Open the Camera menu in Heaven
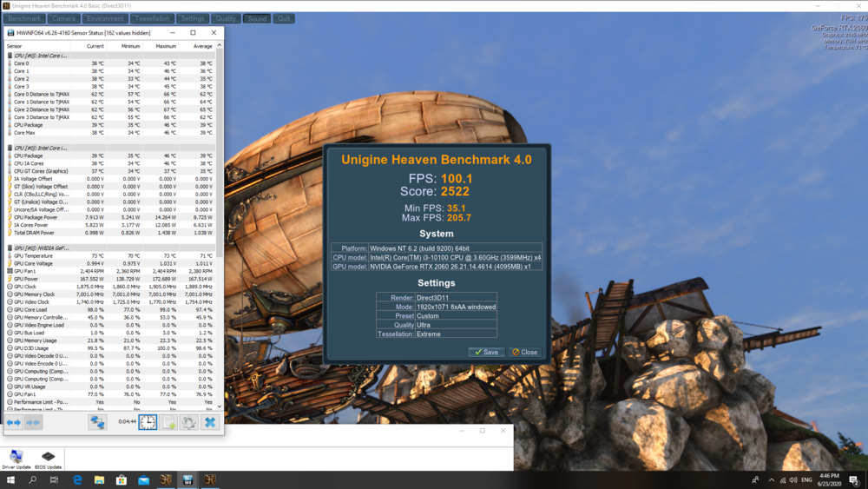The image size is (868, 489). [63, 18]
